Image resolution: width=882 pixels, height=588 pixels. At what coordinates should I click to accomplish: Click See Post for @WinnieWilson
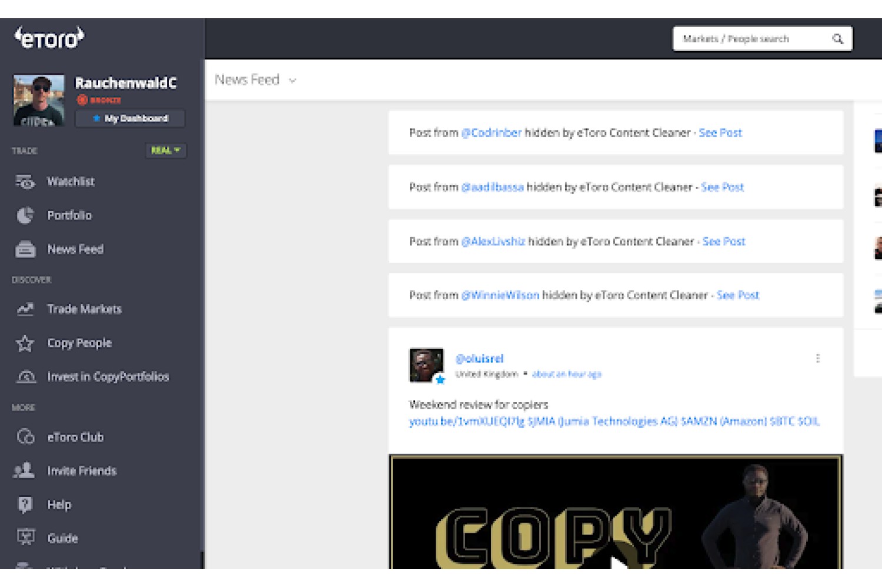point(738,295)
